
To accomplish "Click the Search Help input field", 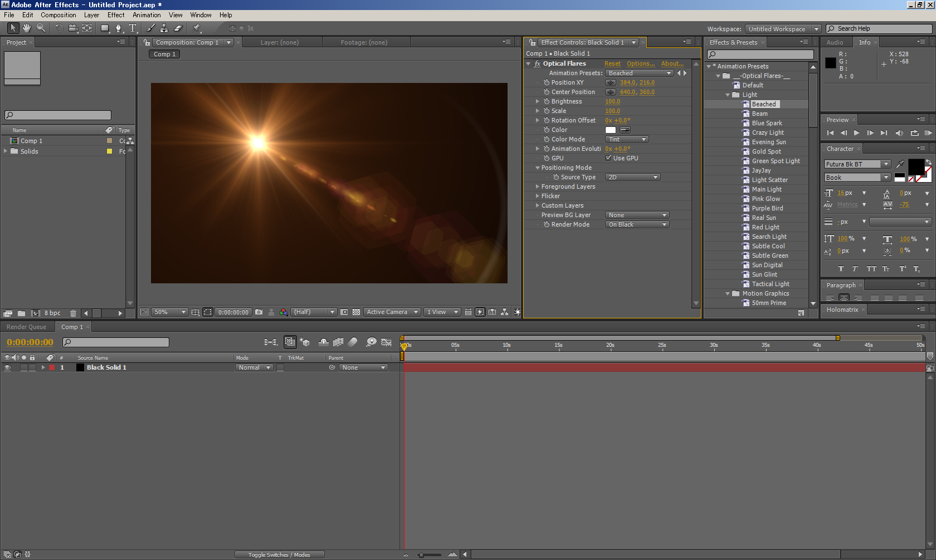I will coord(879,29).
